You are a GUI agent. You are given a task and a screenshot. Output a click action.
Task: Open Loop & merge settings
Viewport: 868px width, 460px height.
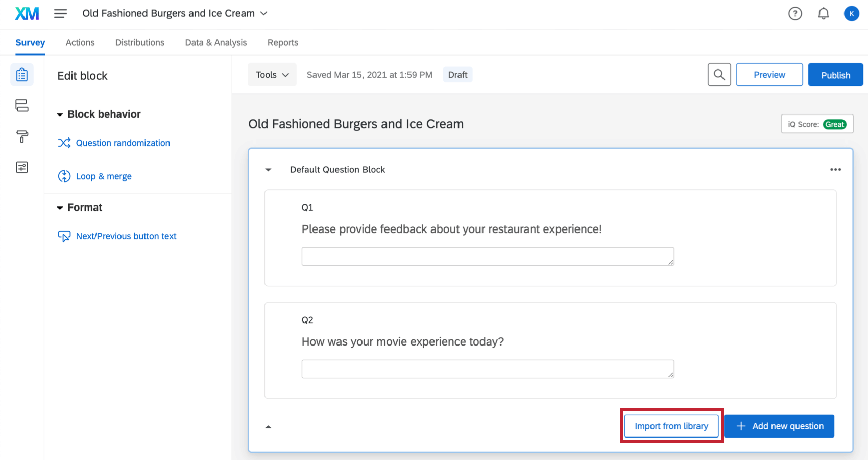(x=104, y=176)
